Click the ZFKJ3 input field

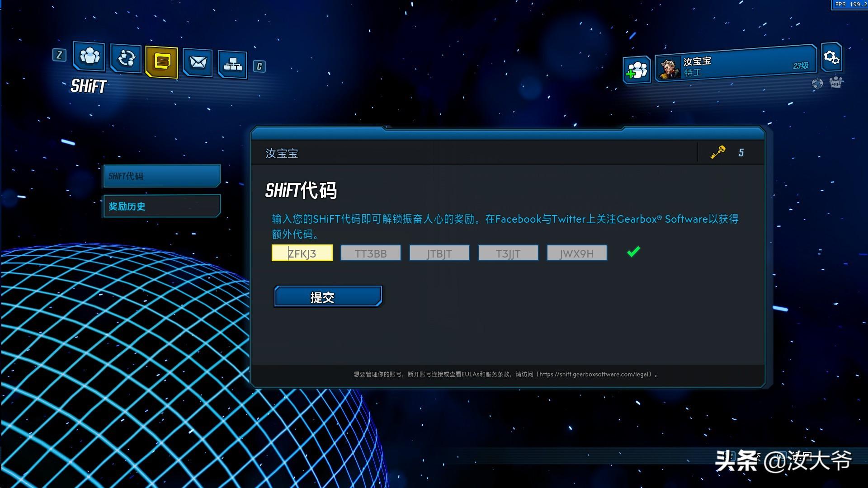302,253
